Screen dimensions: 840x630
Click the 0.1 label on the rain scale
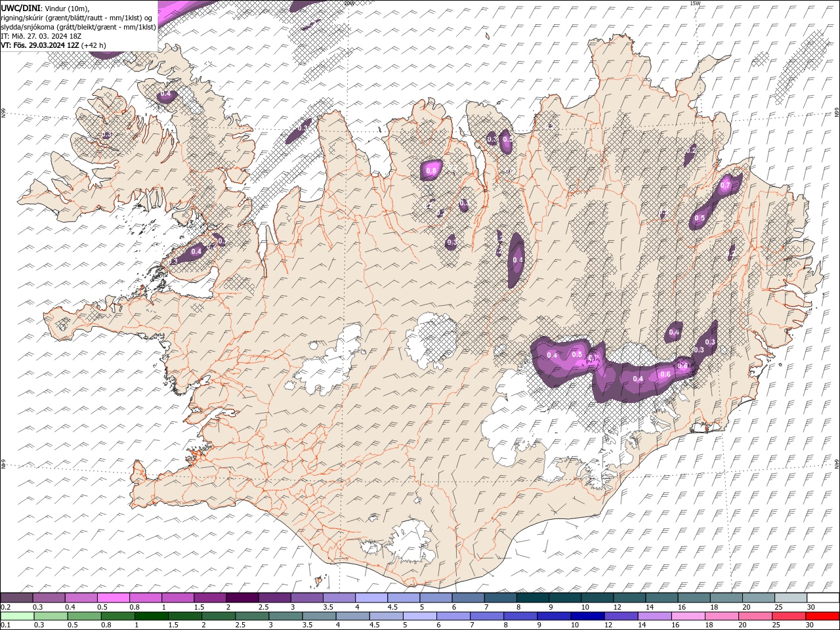click(5, 625)
